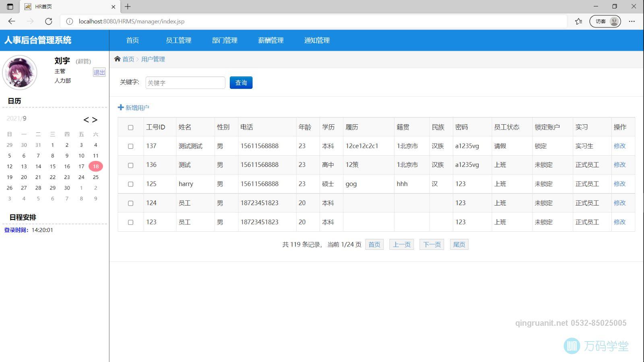Click the 访客 profile icon in the browser toolbar

pos(613,21)
